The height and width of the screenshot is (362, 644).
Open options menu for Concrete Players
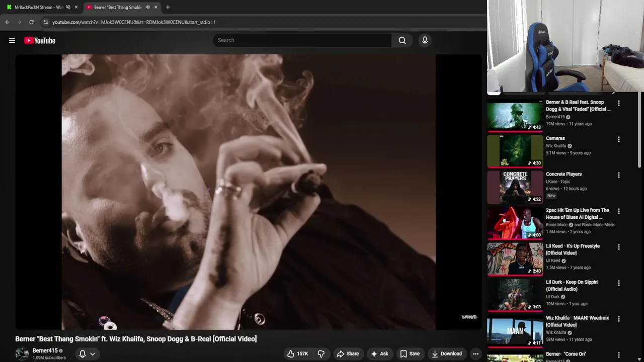point(619,175)
